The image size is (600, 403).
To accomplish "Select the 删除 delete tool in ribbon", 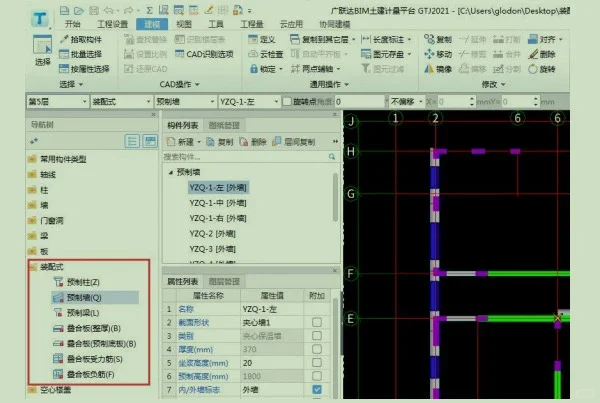I will coord(542,54).
